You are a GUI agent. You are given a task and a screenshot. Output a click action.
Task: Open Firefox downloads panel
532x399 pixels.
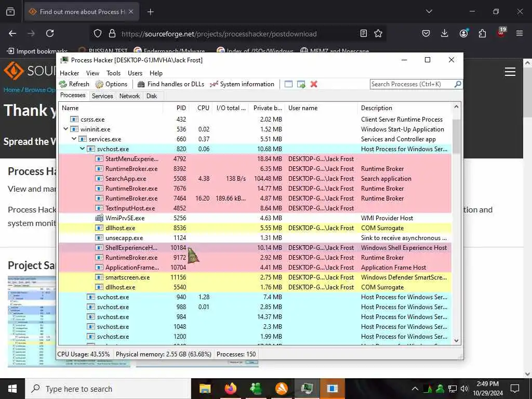click(x=445, y=33)
